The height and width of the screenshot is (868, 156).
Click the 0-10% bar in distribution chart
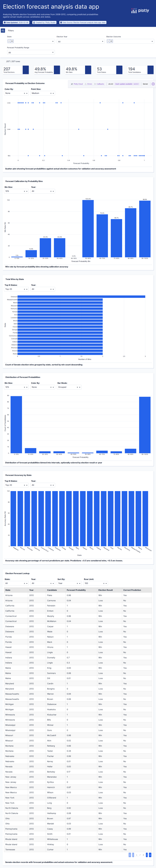[16, 425]
